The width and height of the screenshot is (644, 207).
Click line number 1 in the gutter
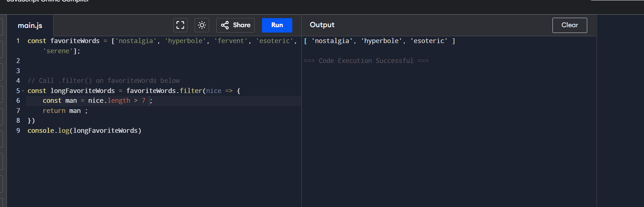point(18,41)
